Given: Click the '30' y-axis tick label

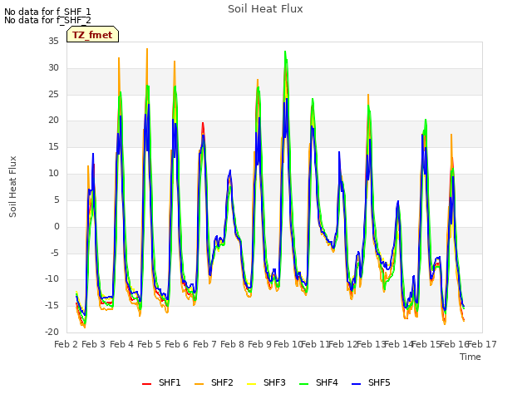Looking at the screenshot, I should [x=53, y=68].
